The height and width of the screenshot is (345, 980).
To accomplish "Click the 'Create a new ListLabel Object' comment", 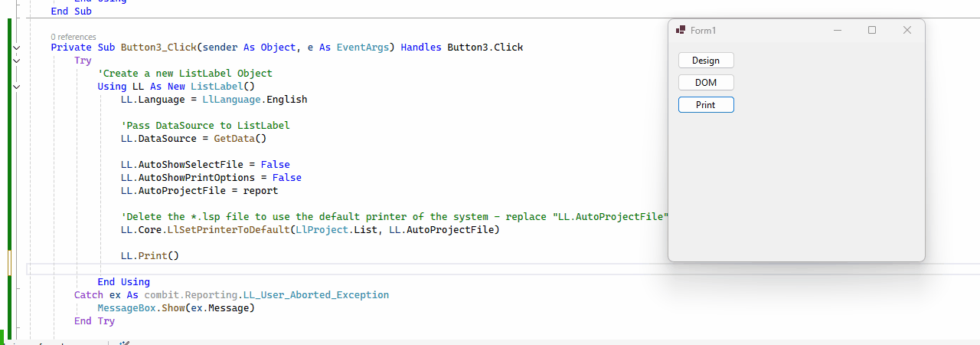I will 185,74.
